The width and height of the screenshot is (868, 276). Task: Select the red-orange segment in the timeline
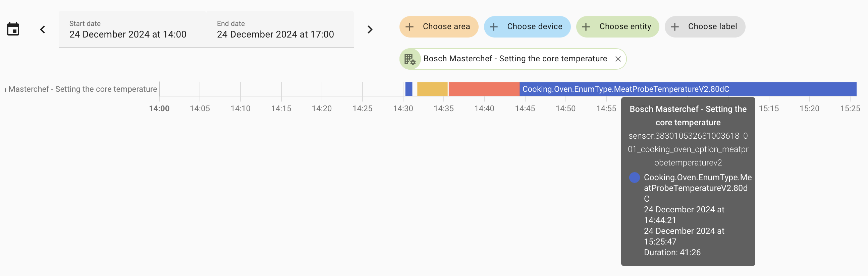coord(484,89)
